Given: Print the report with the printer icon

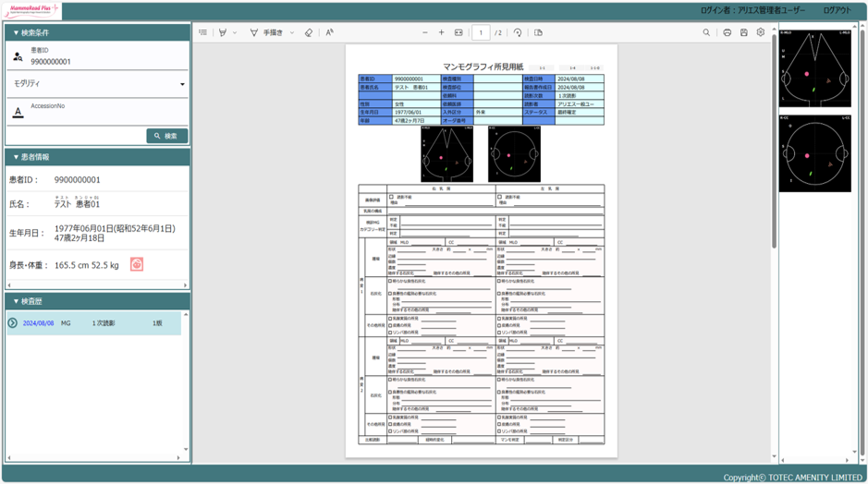Looking at the screenshot, I should pyautogui.click(x=727, y=32).
